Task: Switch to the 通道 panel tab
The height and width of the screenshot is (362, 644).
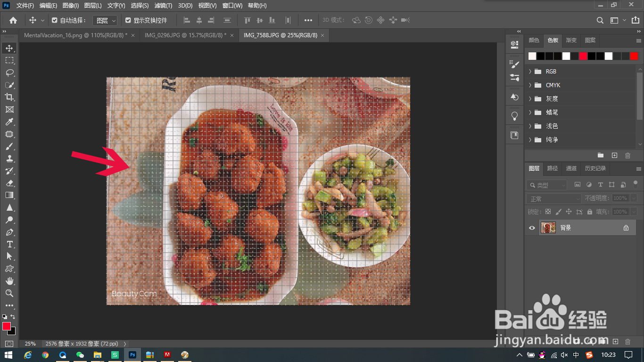Action: 571,168
